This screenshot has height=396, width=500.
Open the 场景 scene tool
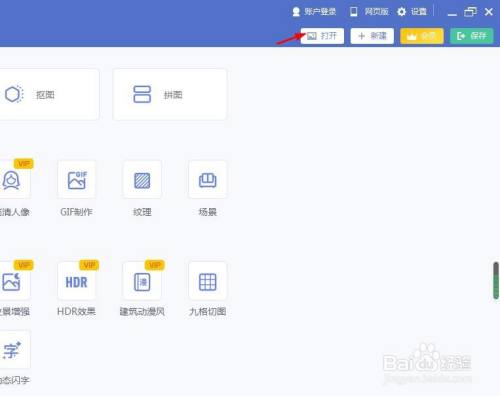click(x=208, y=180)
